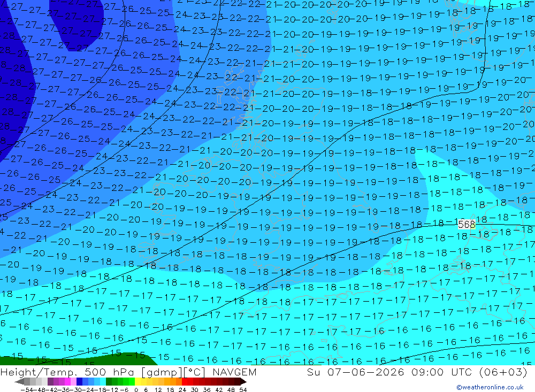Click the '18' legend scale value
This screenshot has width=535, height=392.
170,390
